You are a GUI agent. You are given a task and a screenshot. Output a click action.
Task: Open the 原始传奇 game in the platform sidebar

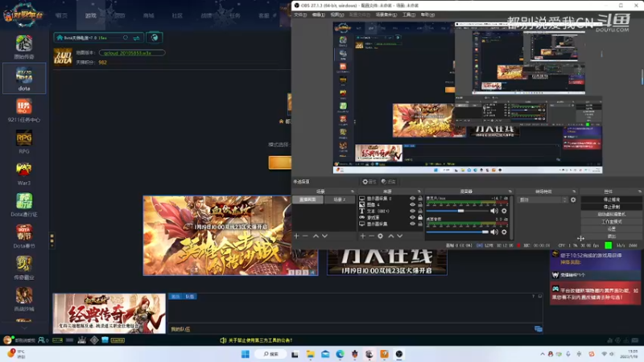coord(24,47)
